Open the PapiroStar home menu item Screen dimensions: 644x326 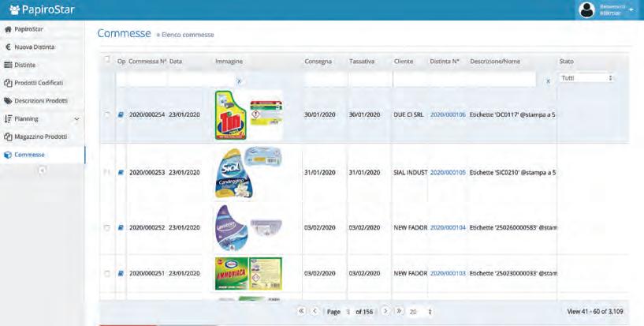click(x=42, y=29)
